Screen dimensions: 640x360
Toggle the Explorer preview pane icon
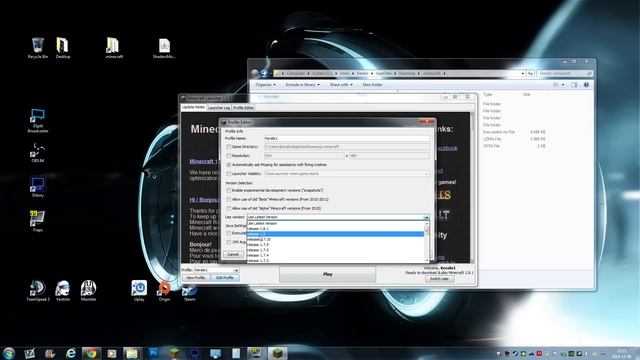[x=574, y=84]
